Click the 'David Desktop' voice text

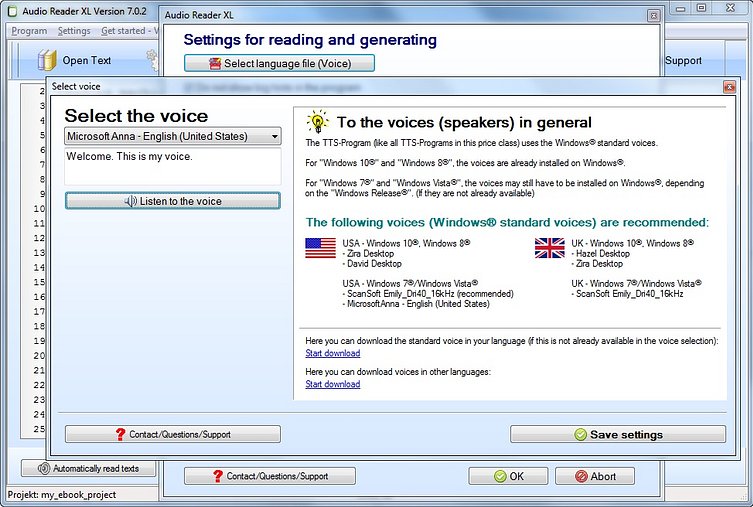(372, 264)
